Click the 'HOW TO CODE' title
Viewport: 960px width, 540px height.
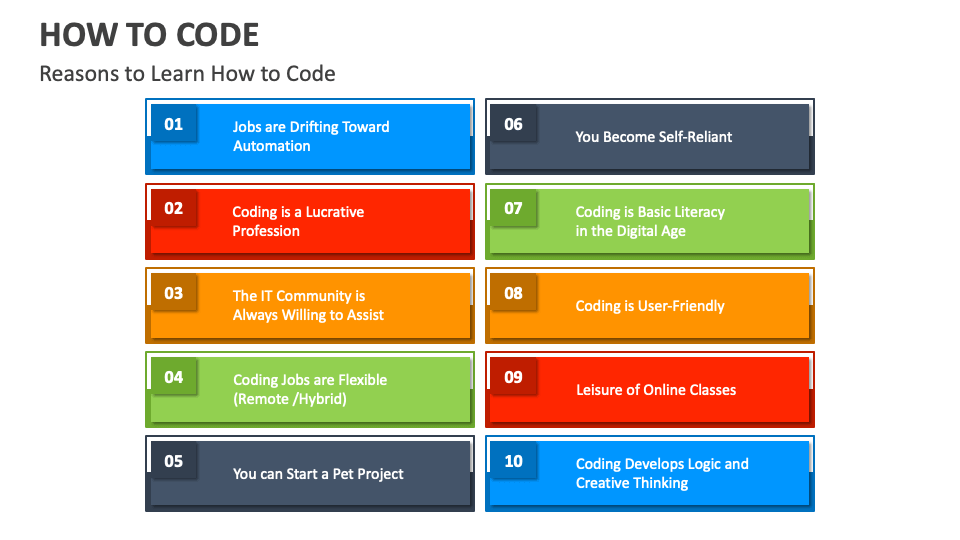point(149,35)
